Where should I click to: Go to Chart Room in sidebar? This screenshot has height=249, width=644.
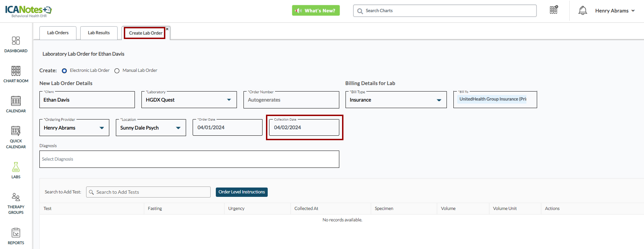click(16, 74)
